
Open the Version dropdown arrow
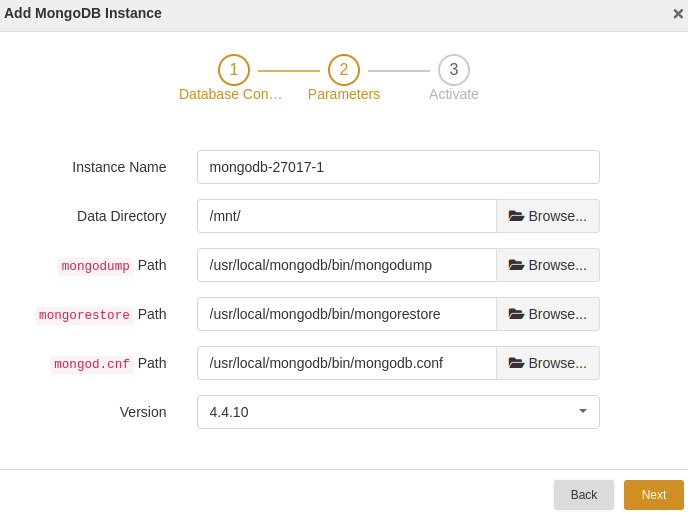[583, 412]
